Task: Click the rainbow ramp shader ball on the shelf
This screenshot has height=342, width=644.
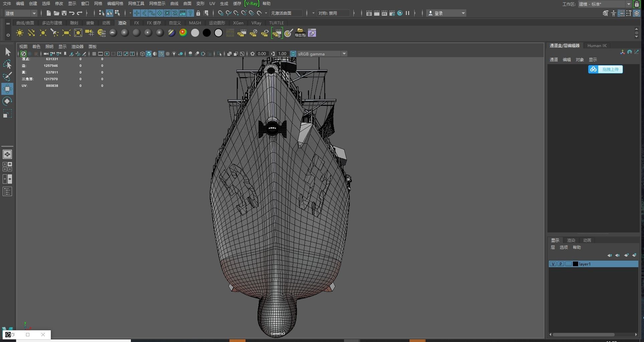Action: (x=183, y=33)
